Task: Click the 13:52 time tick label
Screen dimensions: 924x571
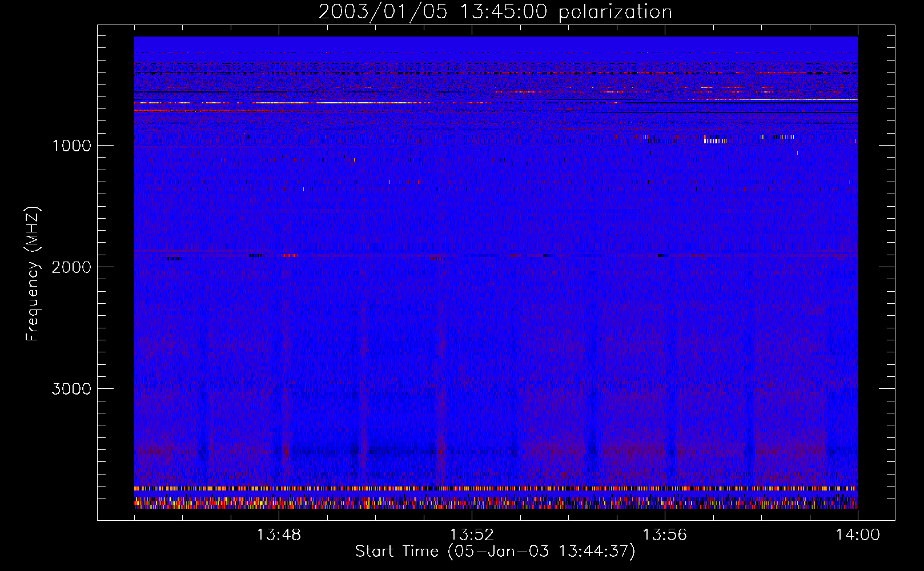Action: (472, 535)
